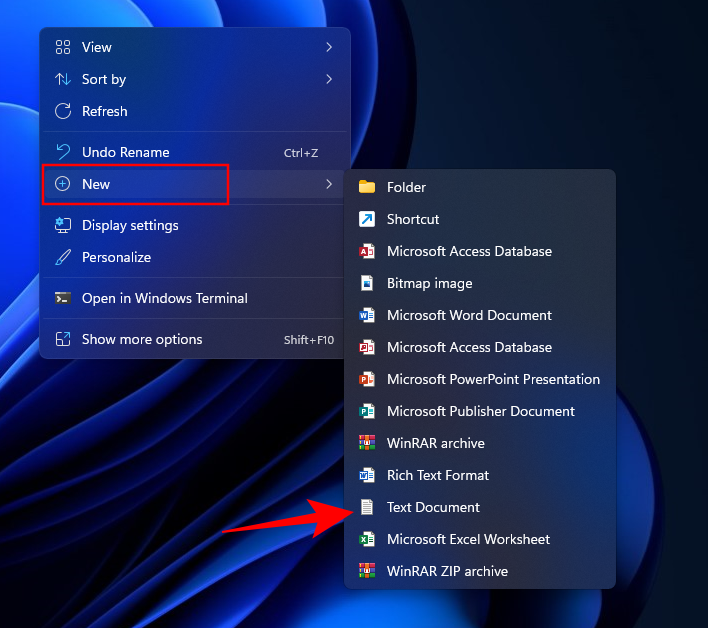Click the Microsoft Word Document icon

click(x=367, y=315)
